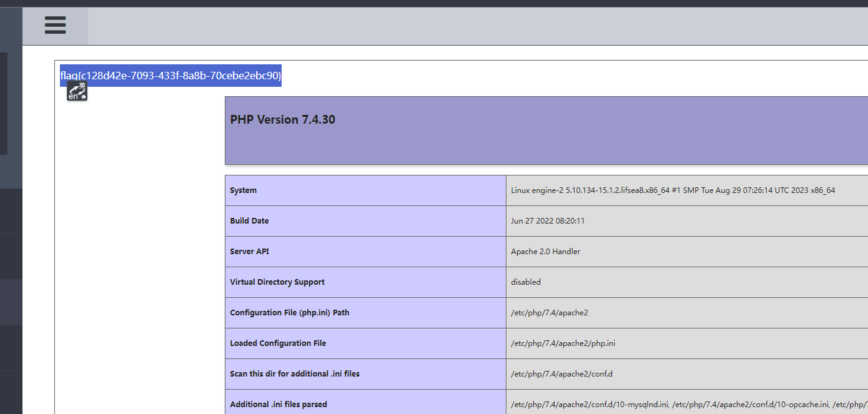Click the Jun 27 2022 build date value
This screenshot has height=414, width=868.
pyautogui.click(x=548, y=221)
